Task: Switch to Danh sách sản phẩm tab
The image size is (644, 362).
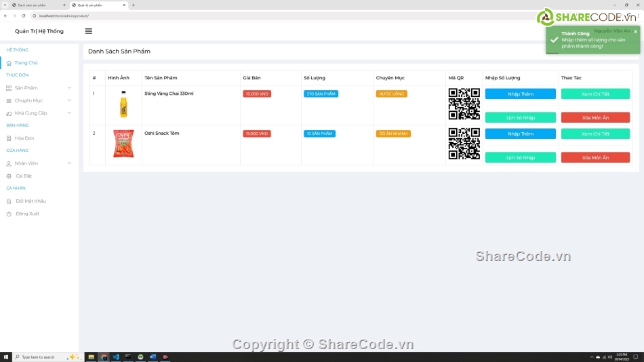Action: tap(39, 5)
